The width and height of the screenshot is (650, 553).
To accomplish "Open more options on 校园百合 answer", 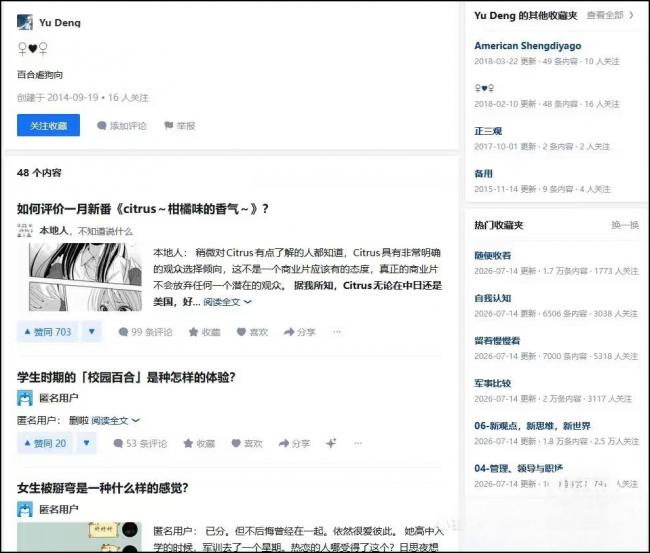I will coord(358,443).
